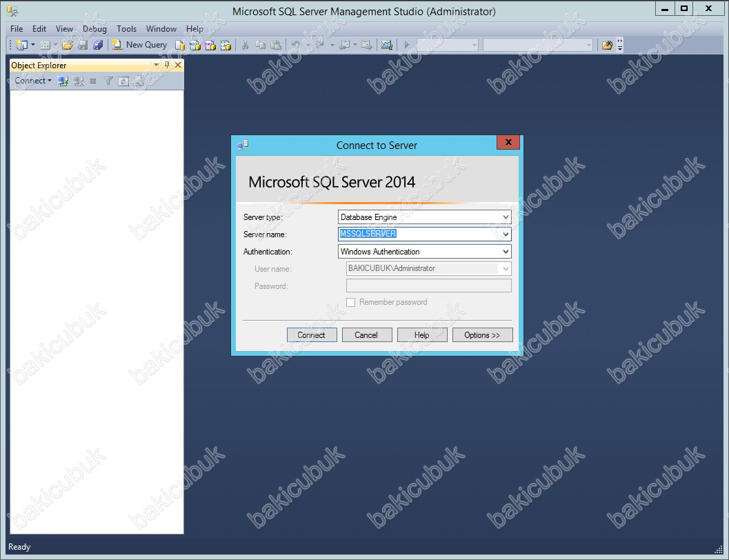Click the Analysis Services XMLA Query icon
Screen dimensions: 729x560
226,45
